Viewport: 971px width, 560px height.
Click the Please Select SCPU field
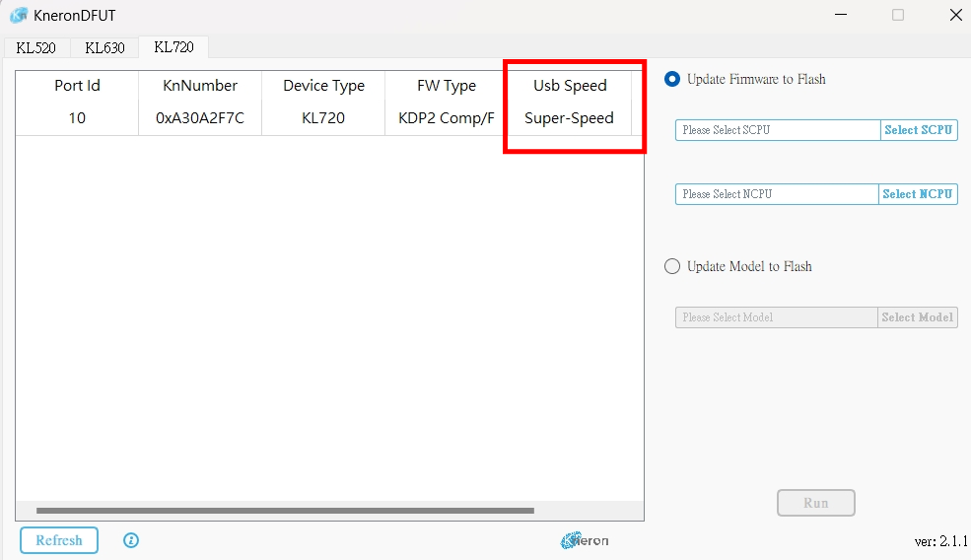[778, 130]
